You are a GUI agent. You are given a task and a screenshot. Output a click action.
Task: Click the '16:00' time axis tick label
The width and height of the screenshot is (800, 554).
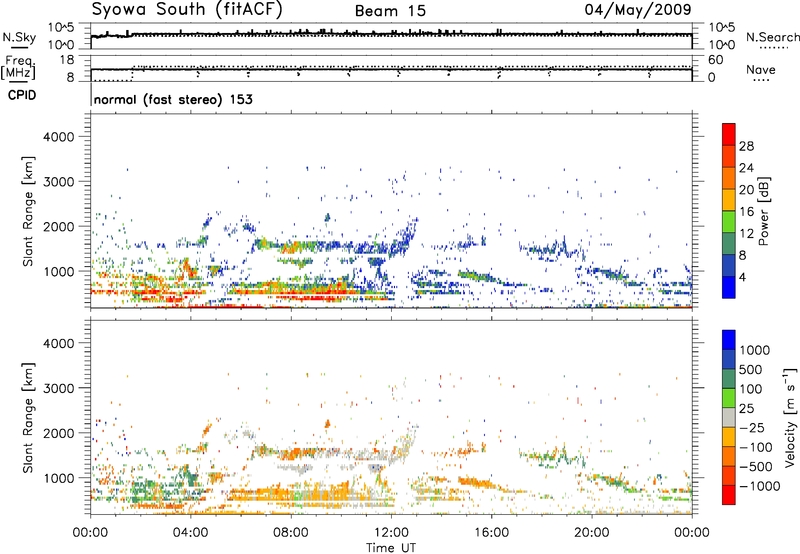pos(491,533)
